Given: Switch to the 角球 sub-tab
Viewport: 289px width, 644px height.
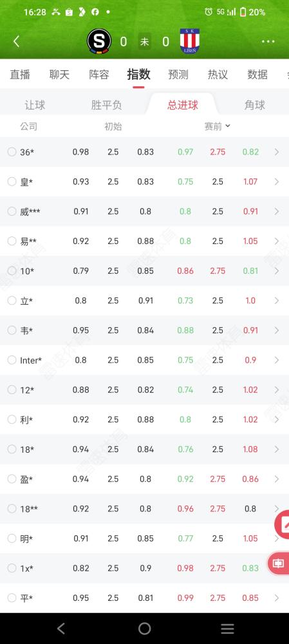Looking at the screenshot, I should [x=254, y=105].
